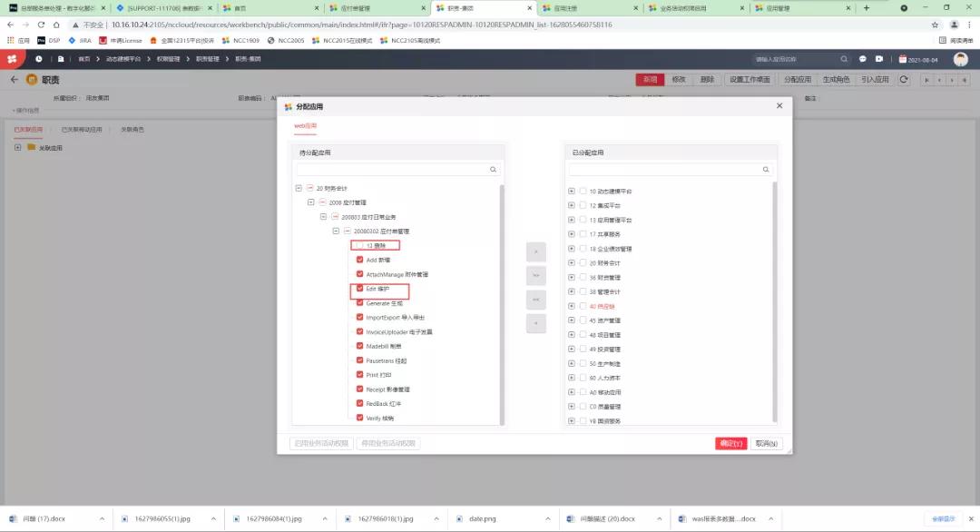Switch to the 已关联移动应用 tab
The width and height of the screenshot is (980, 532).
82,130
